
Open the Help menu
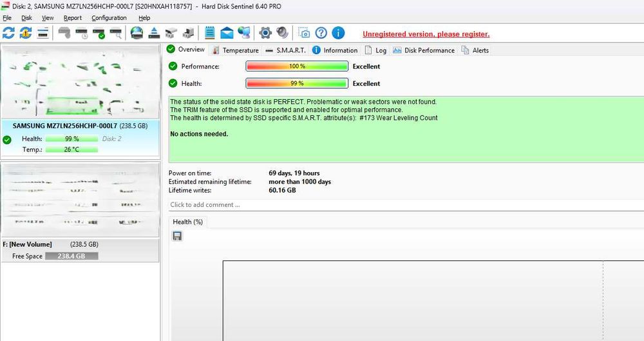pos(144,17)
